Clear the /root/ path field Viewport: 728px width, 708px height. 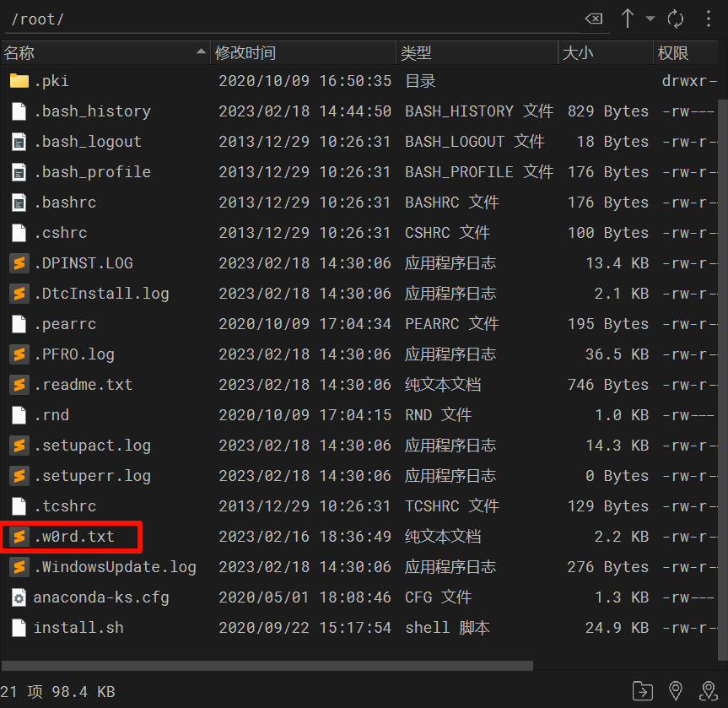pos(594,19)
